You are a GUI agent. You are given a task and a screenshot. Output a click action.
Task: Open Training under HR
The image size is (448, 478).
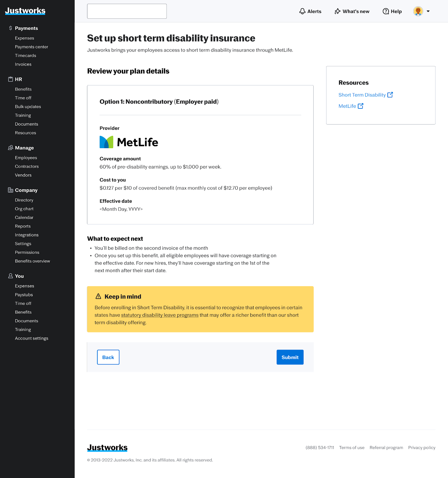click(23, 115)
